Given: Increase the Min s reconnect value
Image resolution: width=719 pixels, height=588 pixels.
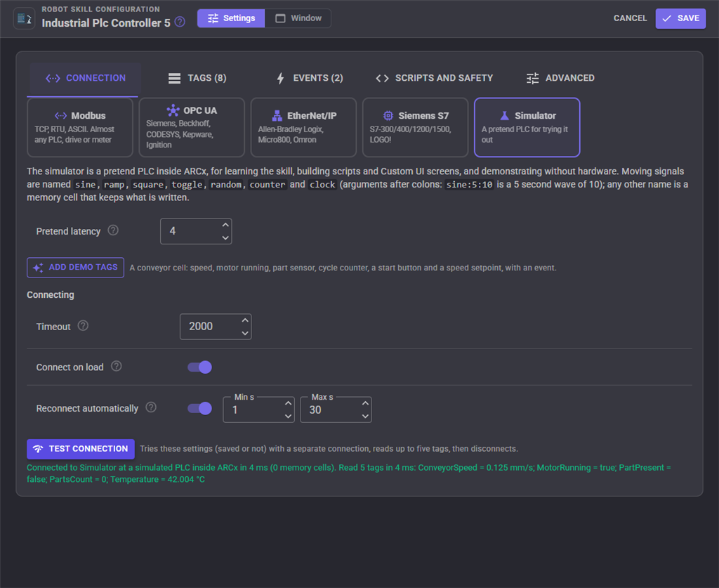Looking at the screenshot, I should (x=288, y=404).
